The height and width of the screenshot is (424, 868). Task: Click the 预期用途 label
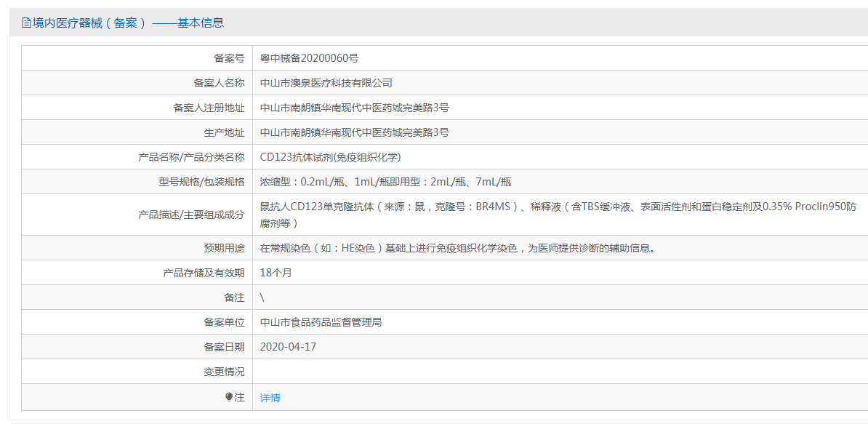[224, 248]
